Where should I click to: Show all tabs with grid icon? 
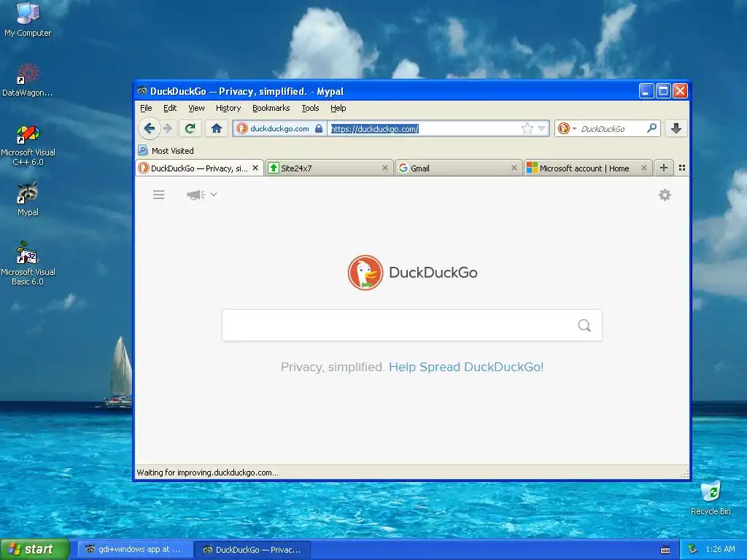[682, 168]
